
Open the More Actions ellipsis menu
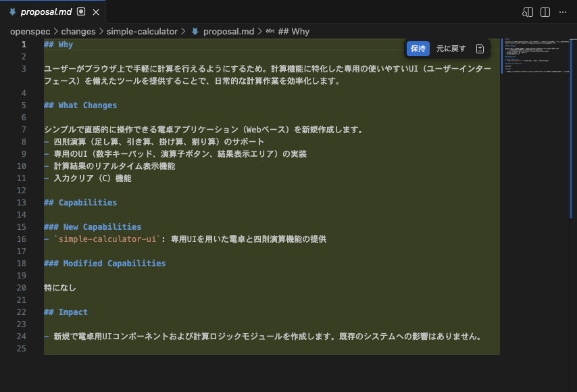pos(563,12)
